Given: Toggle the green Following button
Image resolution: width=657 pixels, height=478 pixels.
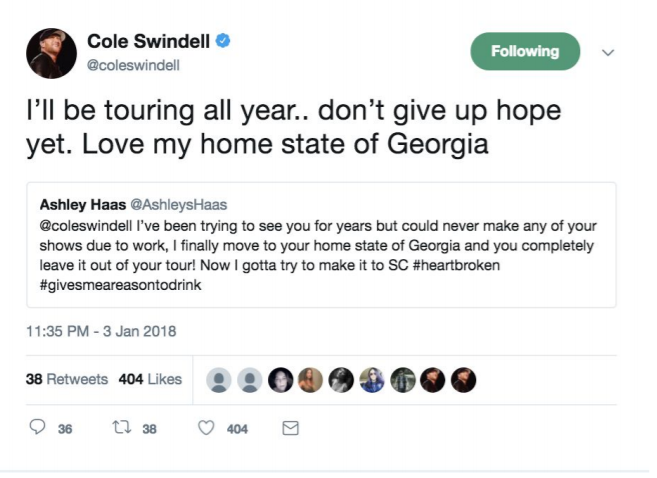Looking at the screenshot, I should click(x=525, y=51).
